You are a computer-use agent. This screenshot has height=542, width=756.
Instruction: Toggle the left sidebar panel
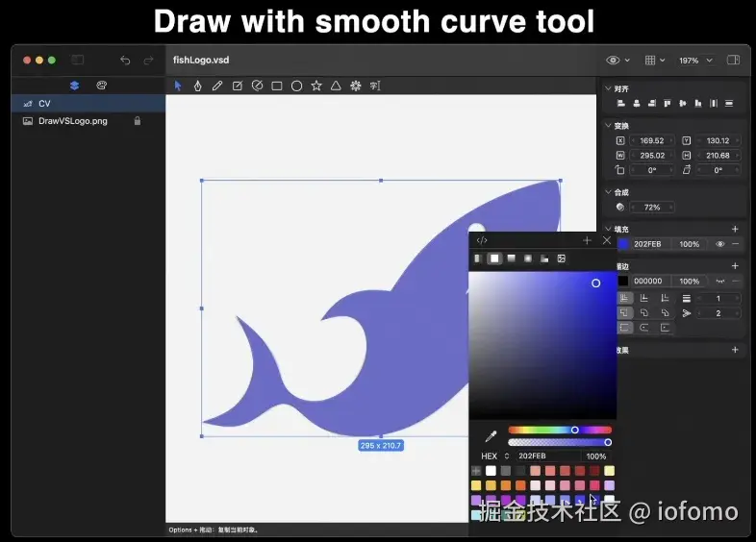coord(78,60)
